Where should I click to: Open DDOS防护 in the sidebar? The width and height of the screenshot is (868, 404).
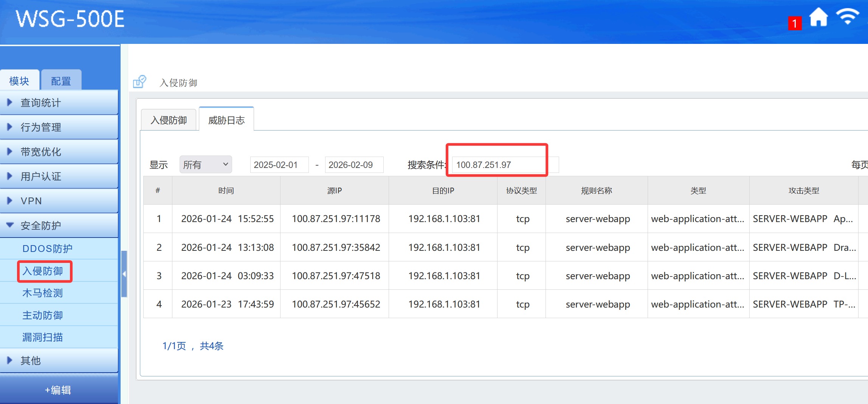pos(47,249)
